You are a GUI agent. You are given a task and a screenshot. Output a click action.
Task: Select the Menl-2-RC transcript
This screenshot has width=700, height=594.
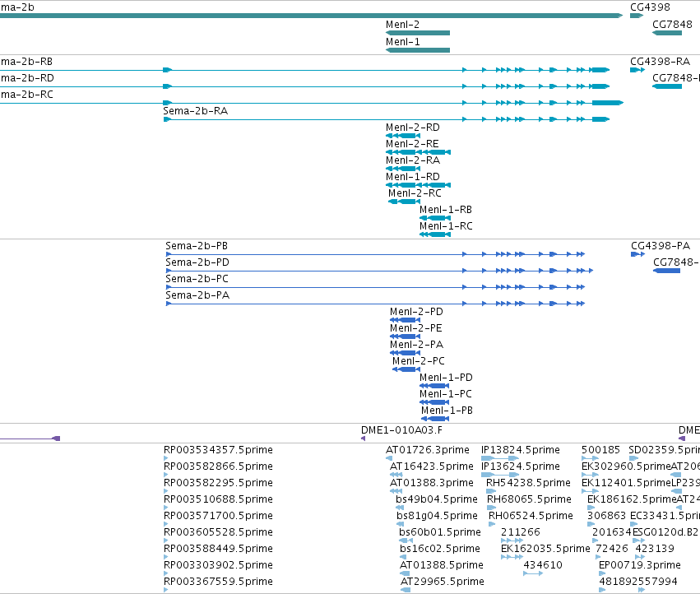[x=404, y=202]
